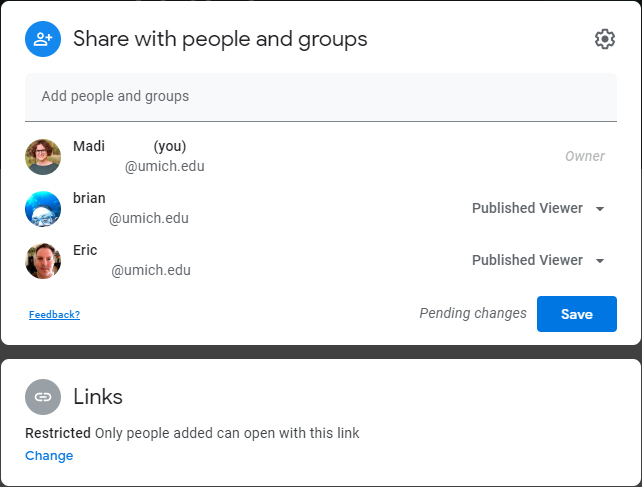Save the pending sharing changes
The width and height of the screenshot is (642, 487).
pyautogui.click(x=576, y=314)
